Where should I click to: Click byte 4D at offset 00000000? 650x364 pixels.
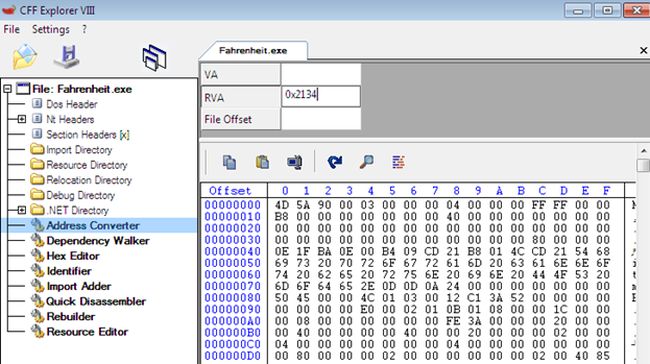[282, 205]
